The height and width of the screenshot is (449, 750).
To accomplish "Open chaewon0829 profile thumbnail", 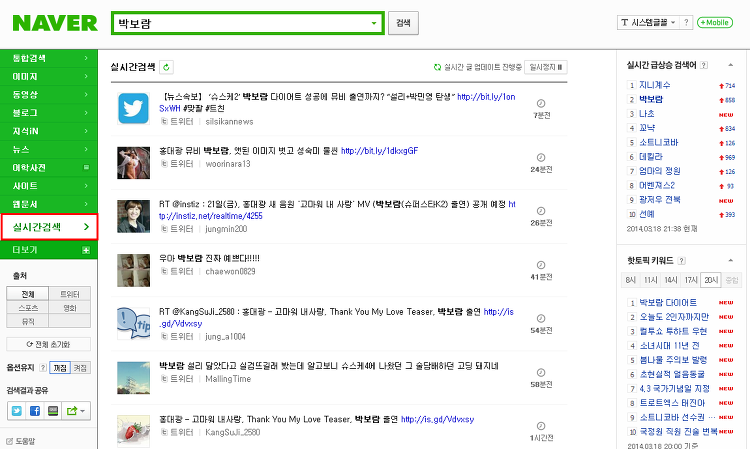I will (133, 271).
